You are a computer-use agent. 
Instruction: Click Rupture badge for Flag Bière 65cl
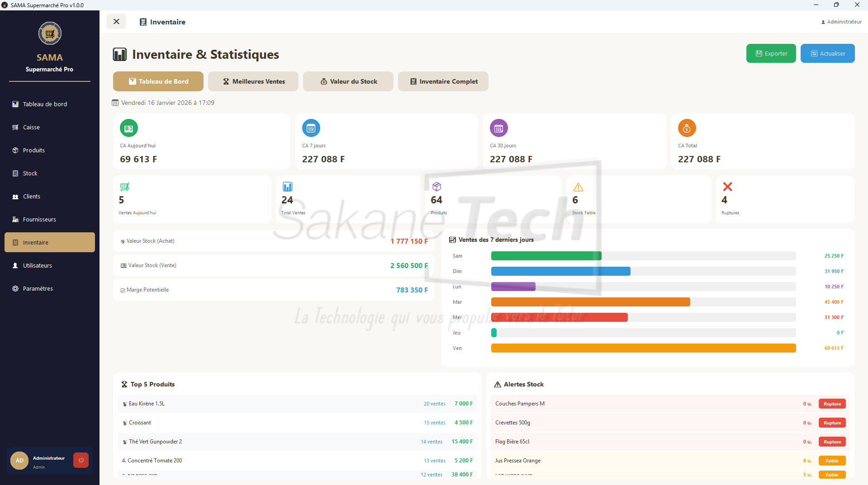pyautogui.click(x=832, y=442)
